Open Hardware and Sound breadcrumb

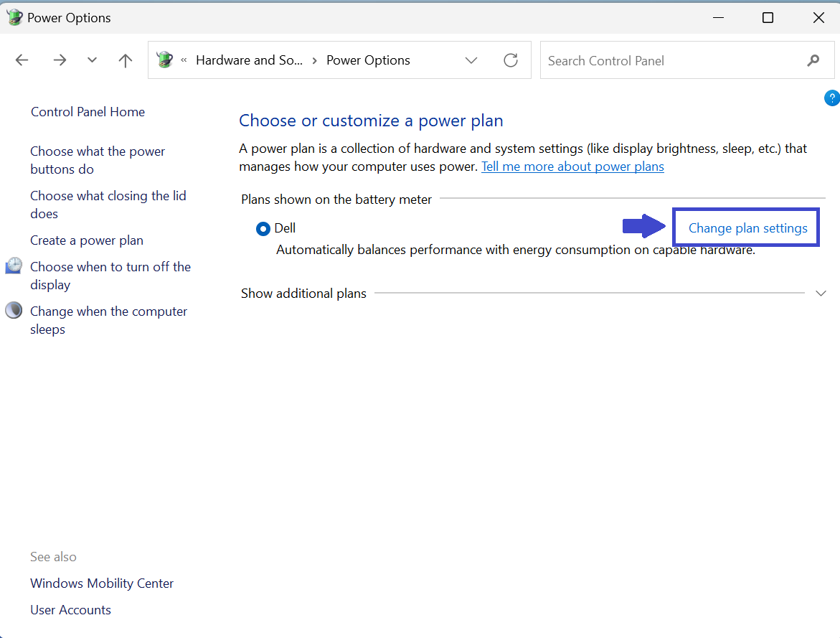(249, 60)
